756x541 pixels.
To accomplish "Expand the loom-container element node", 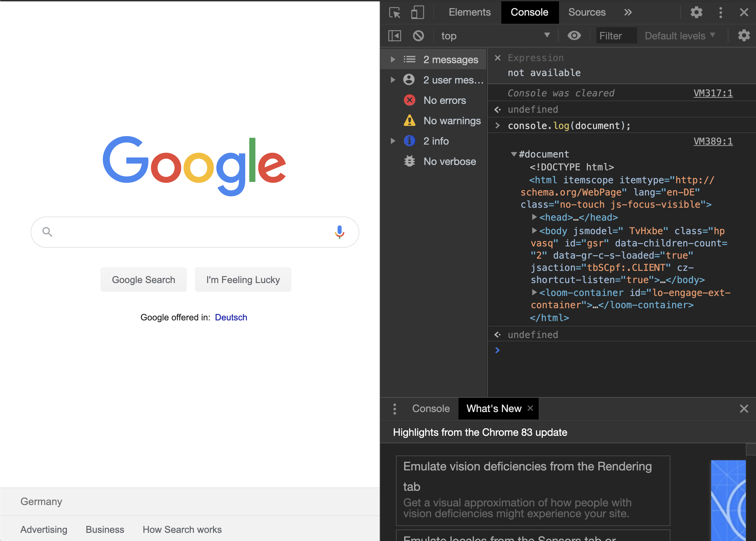I will (534, 293).
